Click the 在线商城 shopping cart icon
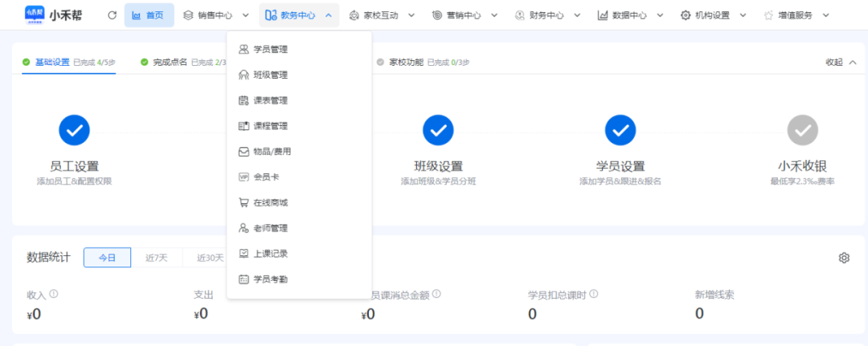The width and height of the screenshot is (868, 346). [x=244, y=202]
